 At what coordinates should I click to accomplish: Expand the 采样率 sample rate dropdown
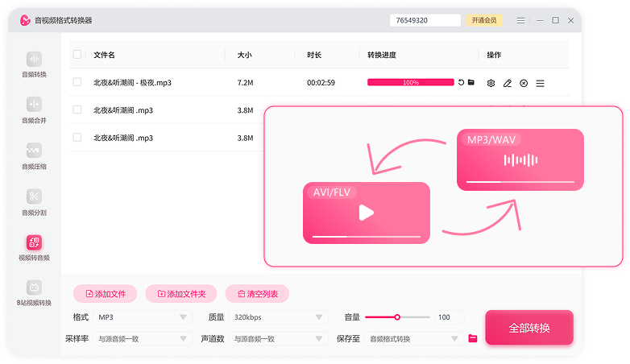(142, 338)
